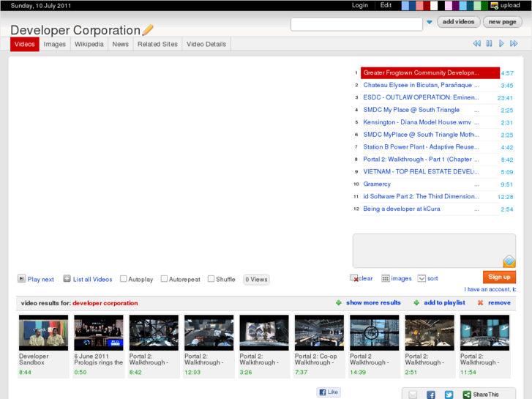Select the red color swatch in top bar
The image size is (532, 399).
pos(427,5)
